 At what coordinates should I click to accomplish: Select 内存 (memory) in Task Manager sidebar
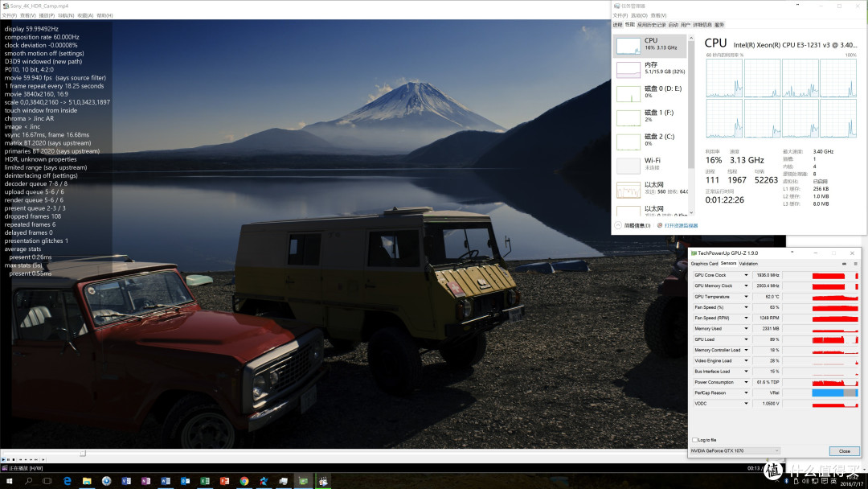(x=650, y=69)
